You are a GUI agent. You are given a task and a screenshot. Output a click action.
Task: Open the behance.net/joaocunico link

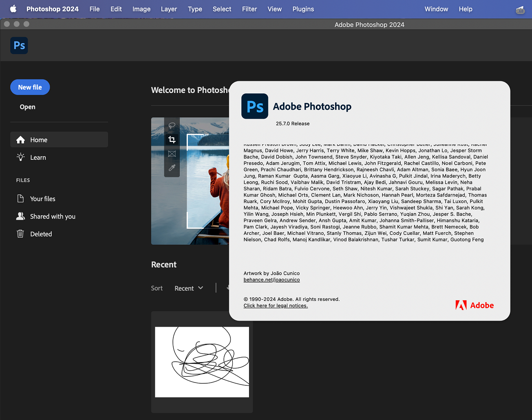272,280
